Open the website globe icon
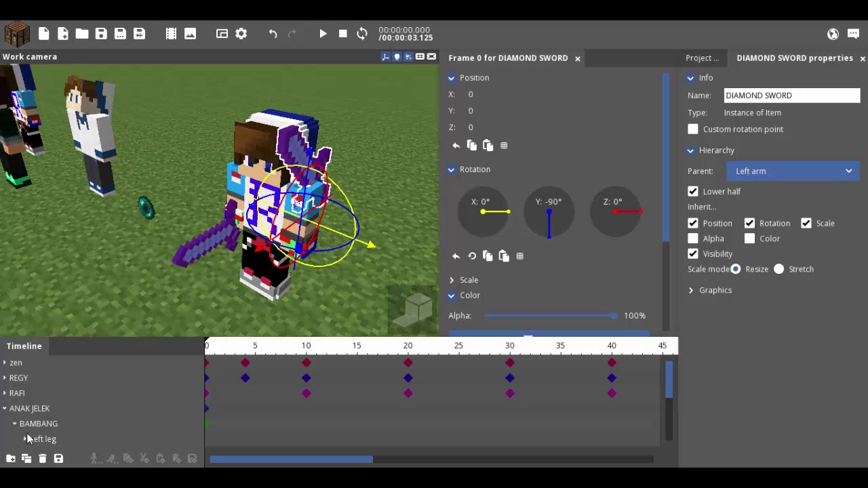 tap(833, 34)
